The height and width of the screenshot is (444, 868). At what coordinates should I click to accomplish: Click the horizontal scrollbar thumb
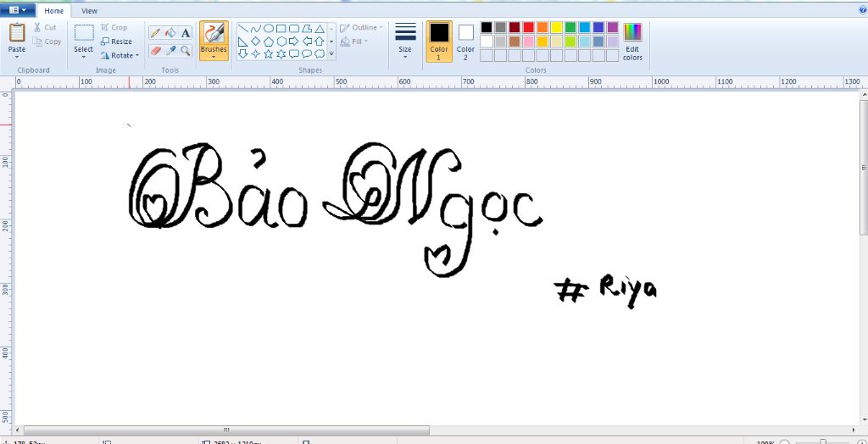point(226,430)
